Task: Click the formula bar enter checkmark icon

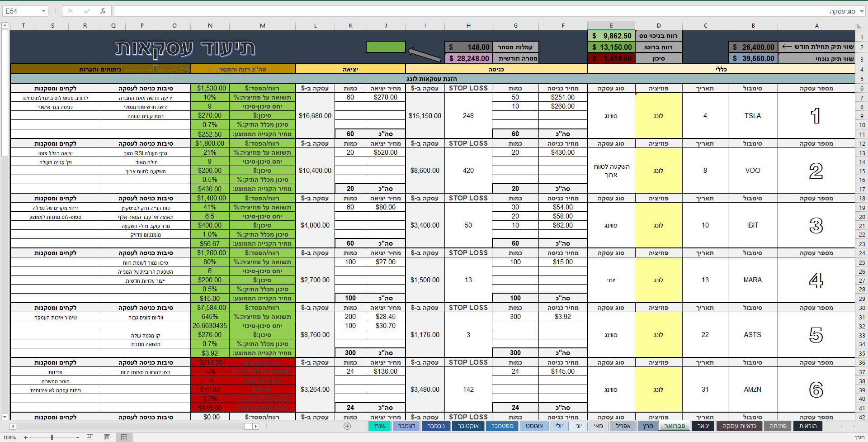Action: point(87,11)
